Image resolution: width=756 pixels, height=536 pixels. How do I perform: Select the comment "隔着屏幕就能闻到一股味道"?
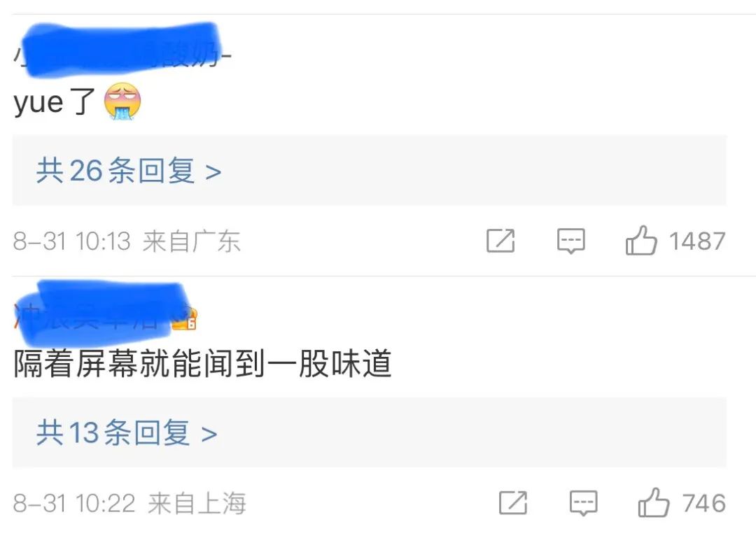(x=202, y=363)
